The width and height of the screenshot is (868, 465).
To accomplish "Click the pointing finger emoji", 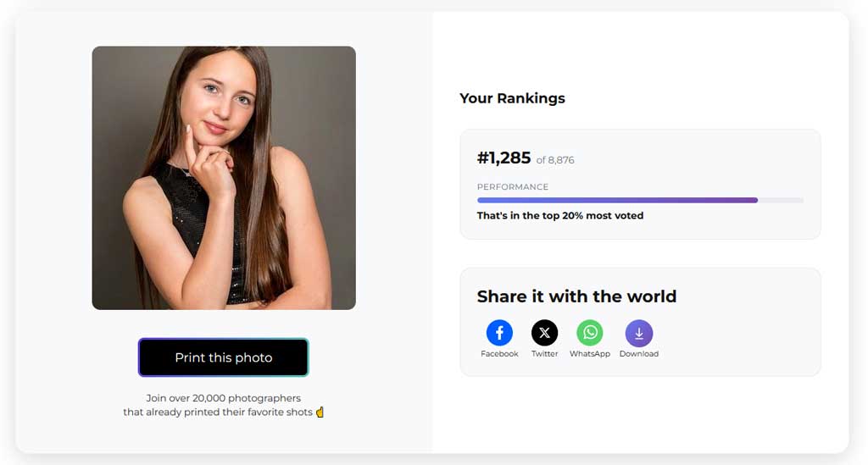I will (320, 412).
